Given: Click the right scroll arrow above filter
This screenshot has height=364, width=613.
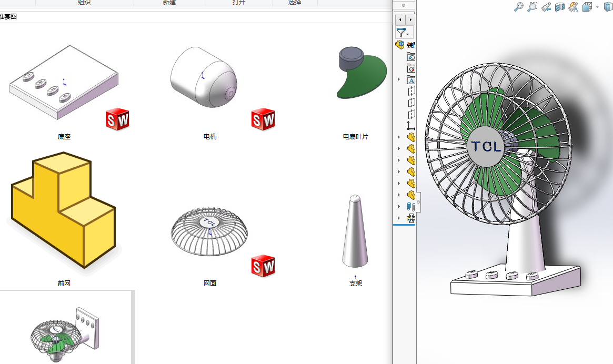Looking at the screenshot, I should [409, 19].
